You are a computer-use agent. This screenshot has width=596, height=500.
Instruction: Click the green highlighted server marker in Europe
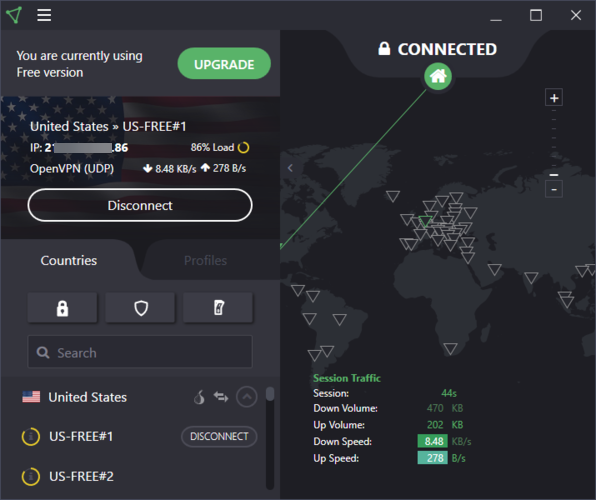tap(425, 221)
